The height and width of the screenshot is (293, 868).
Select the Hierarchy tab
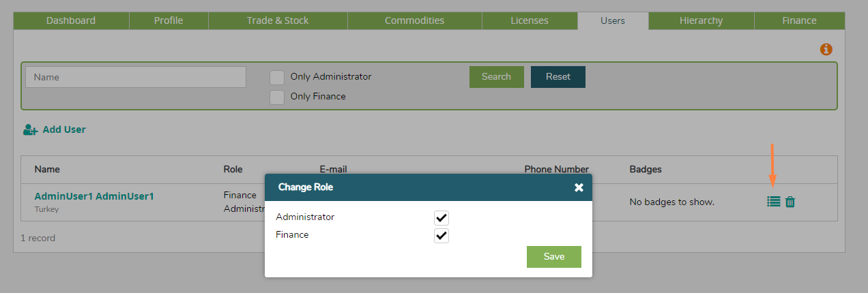click(701, 20)
